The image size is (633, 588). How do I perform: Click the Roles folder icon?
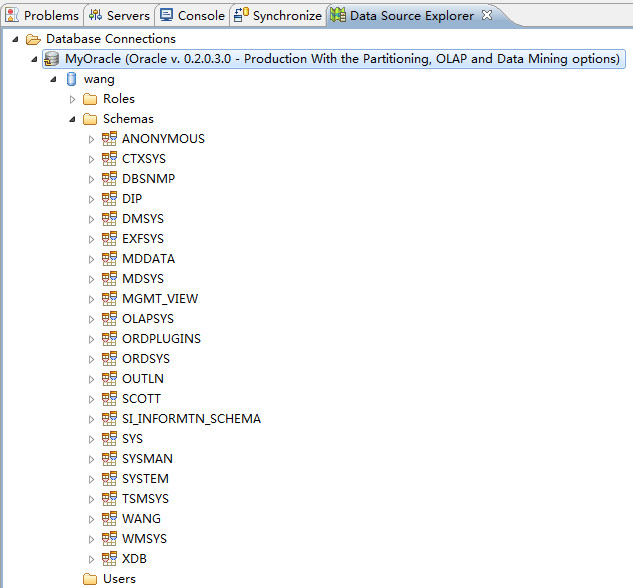[x=90, y=99]
